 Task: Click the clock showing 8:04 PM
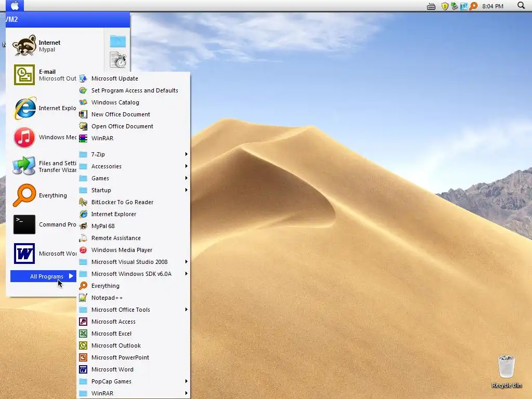point(493,6)
